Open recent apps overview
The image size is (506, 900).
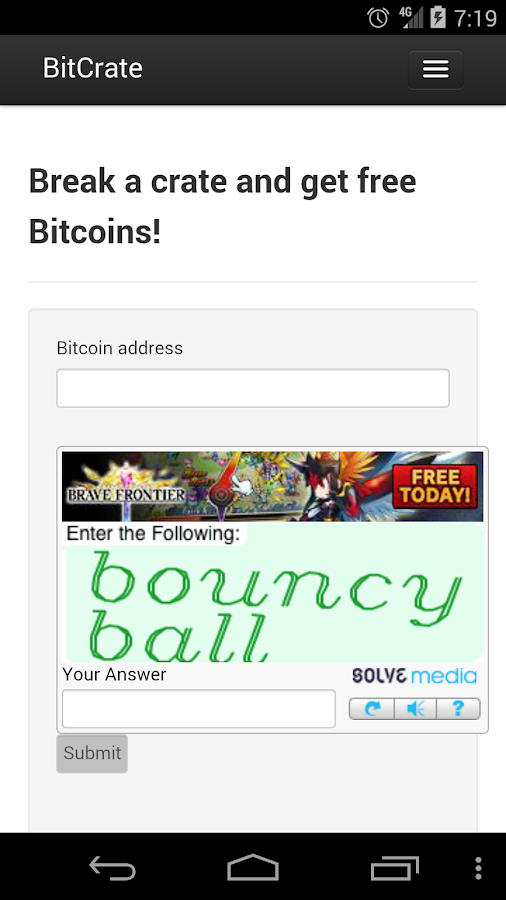[x=394, y=868]
